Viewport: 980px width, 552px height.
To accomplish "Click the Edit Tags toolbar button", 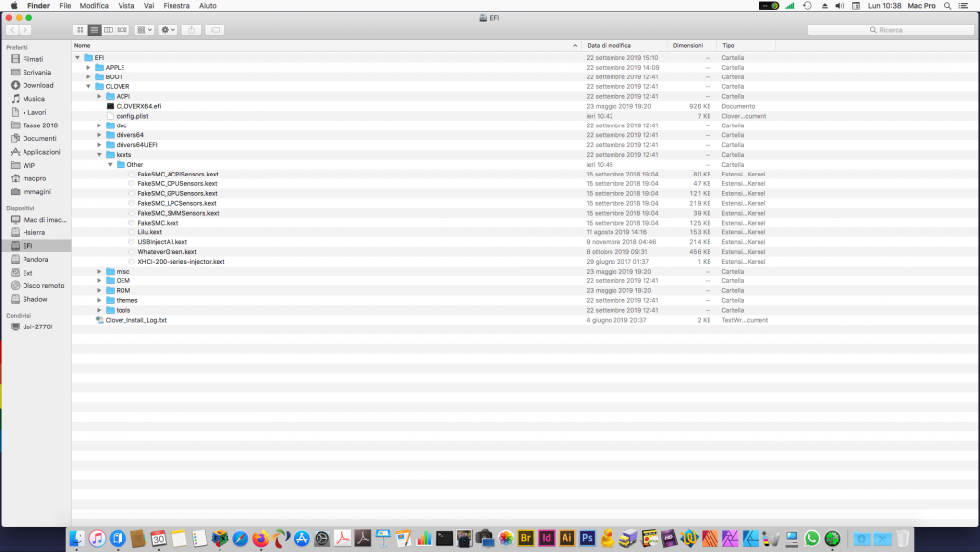I will pyautogui.click(x=215, y=30).
